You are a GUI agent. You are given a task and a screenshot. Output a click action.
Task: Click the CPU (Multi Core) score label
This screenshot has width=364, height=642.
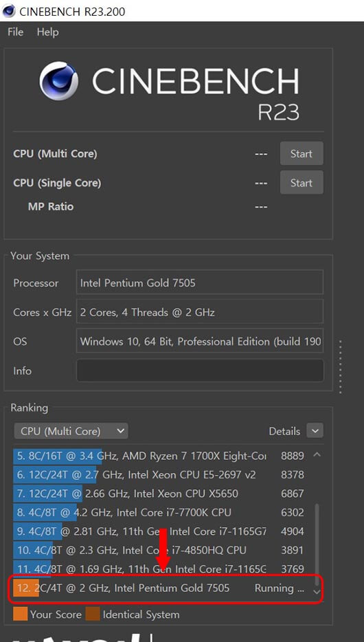tap(55, 154)
